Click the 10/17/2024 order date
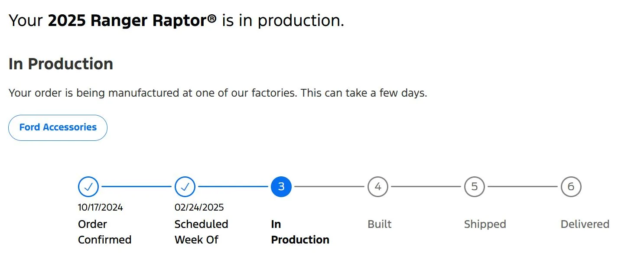Viewport: 644px width, 263px height. point(101,208)
